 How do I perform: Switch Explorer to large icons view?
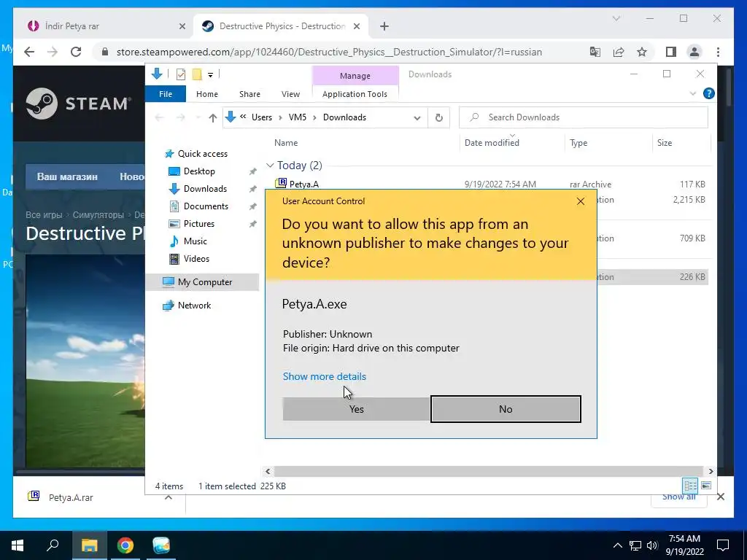[706, 485]
